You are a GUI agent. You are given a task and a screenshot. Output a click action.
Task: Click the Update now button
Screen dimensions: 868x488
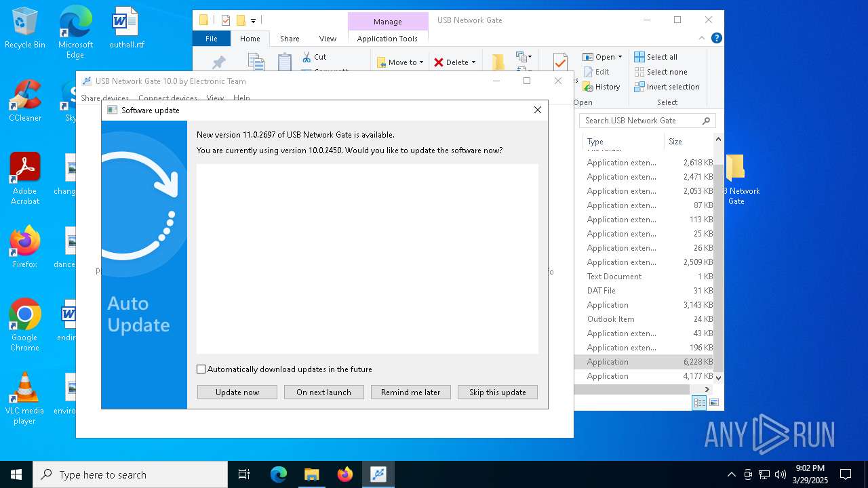237,392
